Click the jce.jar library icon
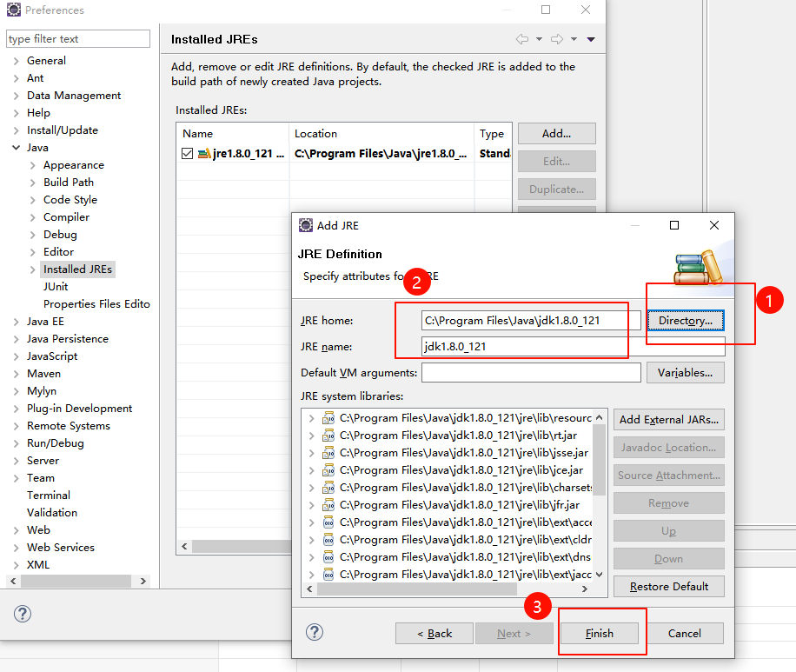This screenshot has width=796, height=672. click(328, 469)
